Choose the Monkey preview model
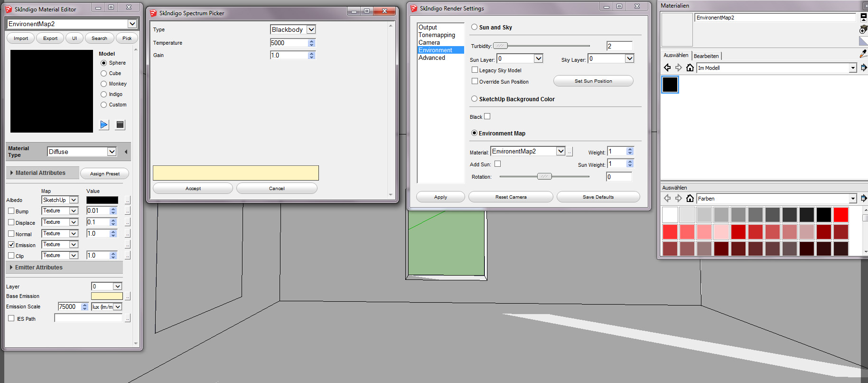This screenshot has height=383, width=868. tap(103, 84)
